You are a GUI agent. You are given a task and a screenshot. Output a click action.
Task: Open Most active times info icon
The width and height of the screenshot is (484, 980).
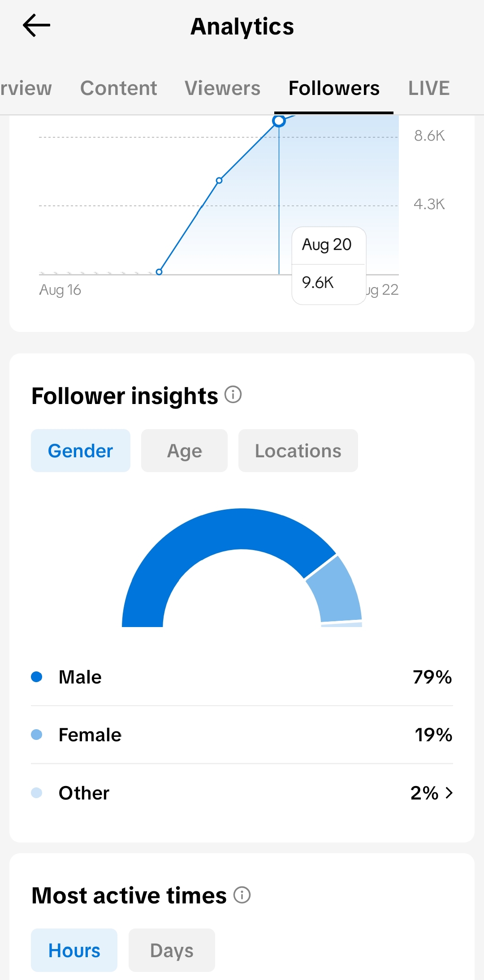242,895
